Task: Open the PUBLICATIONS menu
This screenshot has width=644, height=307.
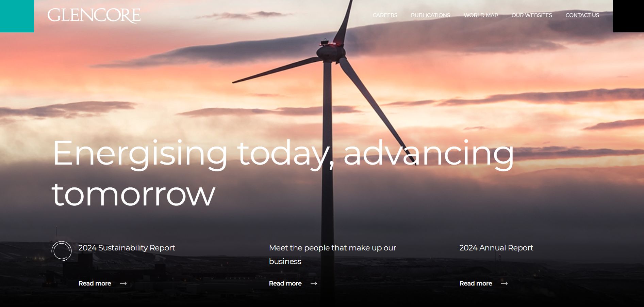Action: point(430,15)
